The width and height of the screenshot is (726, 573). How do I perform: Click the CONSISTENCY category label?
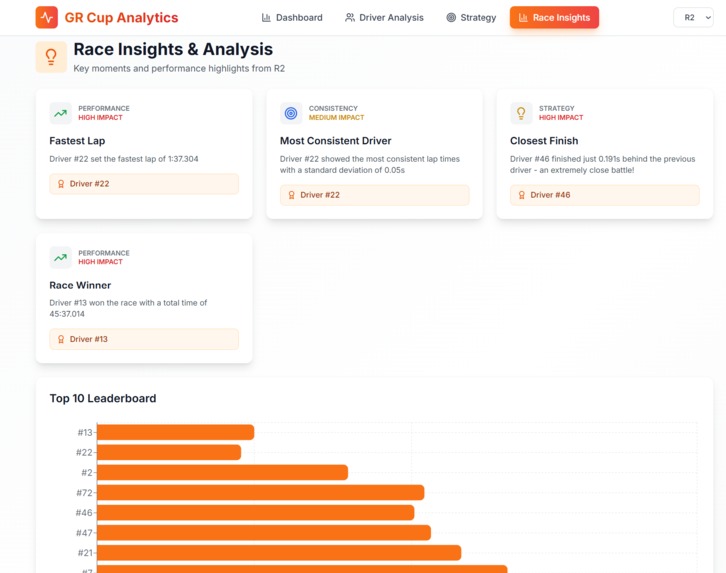pyautogui.click(x=333, y=108)
